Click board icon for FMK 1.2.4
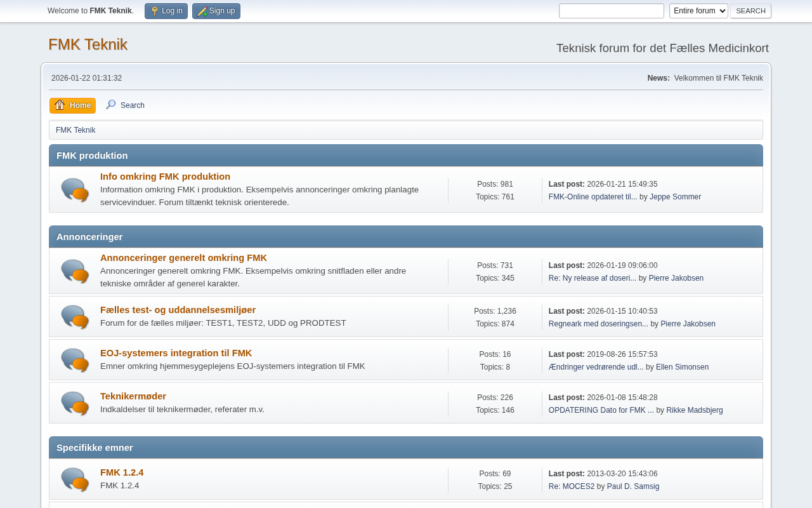 click(x=75, y=479)
